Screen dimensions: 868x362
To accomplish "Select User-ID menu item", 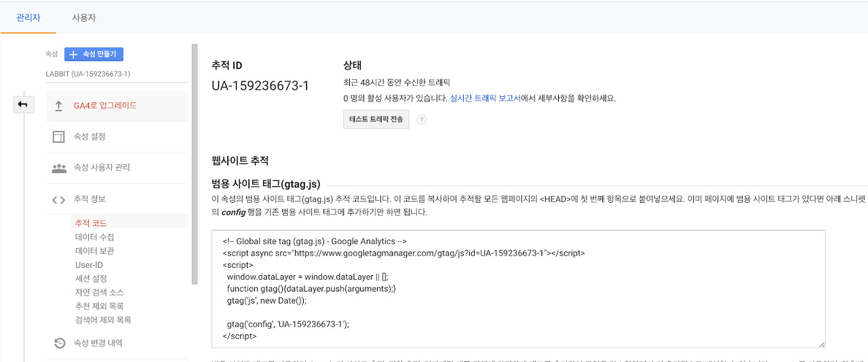I will tap(89, 265).
